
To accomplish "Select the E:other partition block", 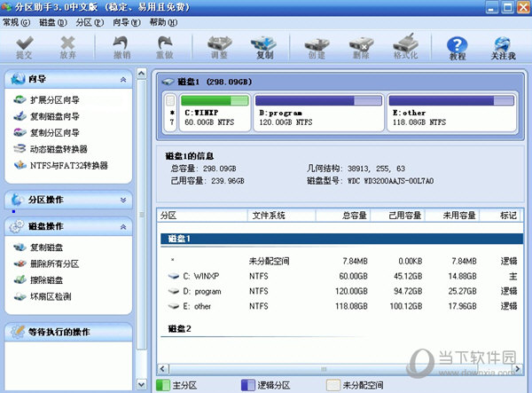I will (451, 112).
